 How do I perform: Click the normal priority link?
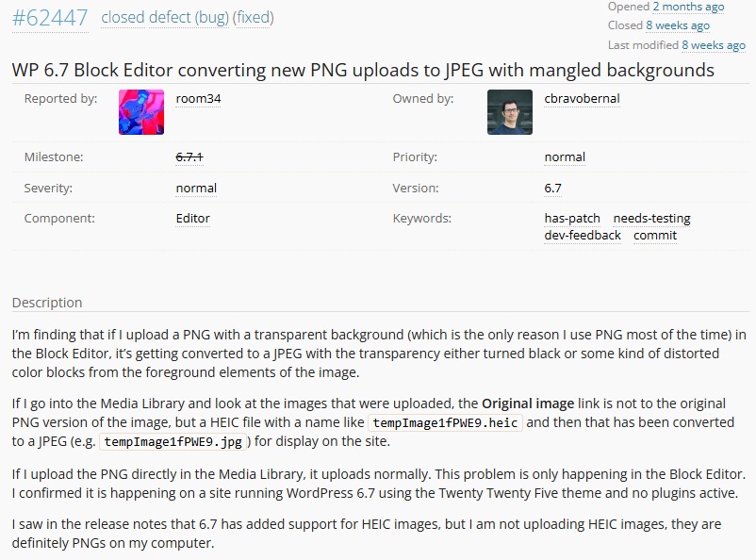565,156
